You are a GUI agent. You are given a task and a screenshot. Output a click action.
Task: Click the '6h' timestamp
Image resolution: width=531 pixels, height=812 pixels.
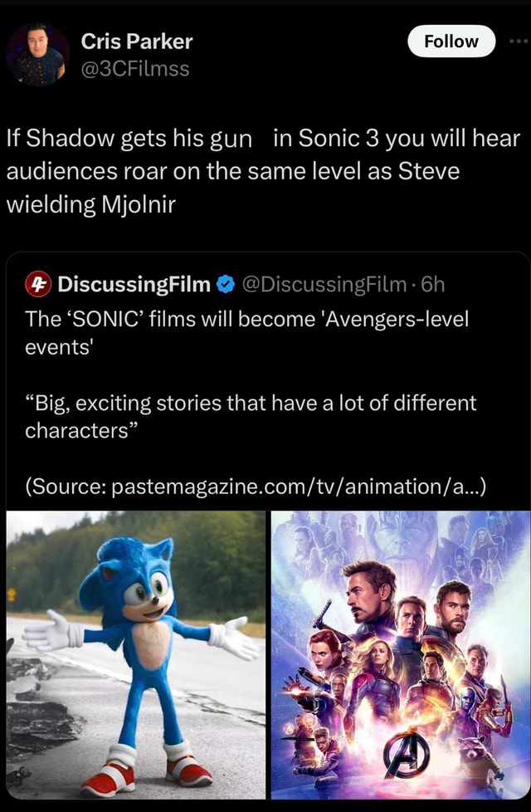pos(434,286)
